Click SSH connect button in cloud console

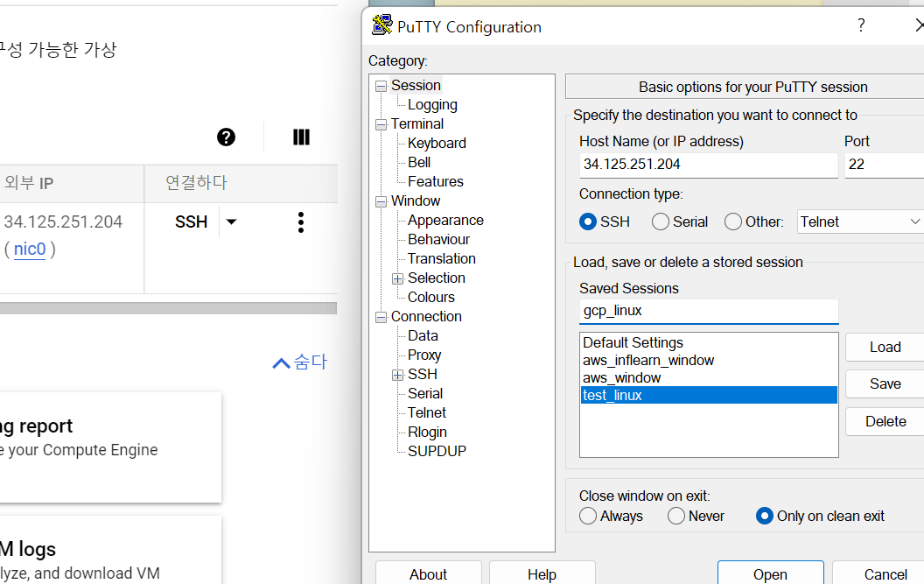point(191,222)
